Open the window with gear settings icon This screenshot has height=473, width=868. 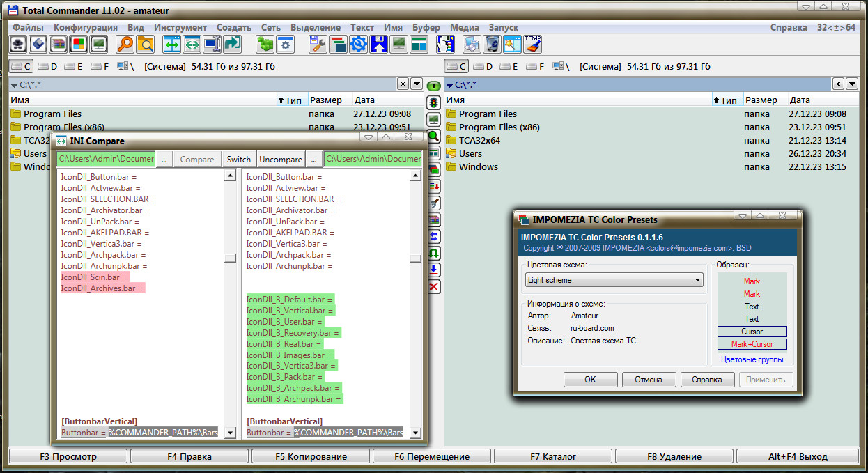pyautogui.click(x=285, y=44)
